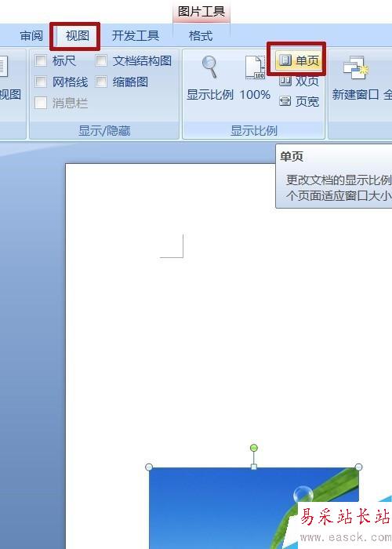The height and width of the screenshot is (549, 392).
Task: Click the top-right corner handle of image
Action: [359, 467]
